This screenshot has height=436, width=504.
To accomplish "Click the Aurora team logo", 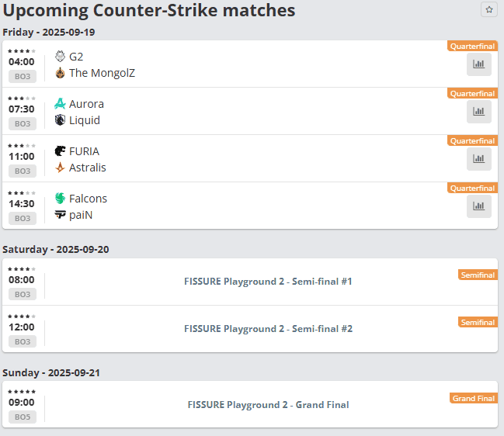I will click(x=60, y=104).
